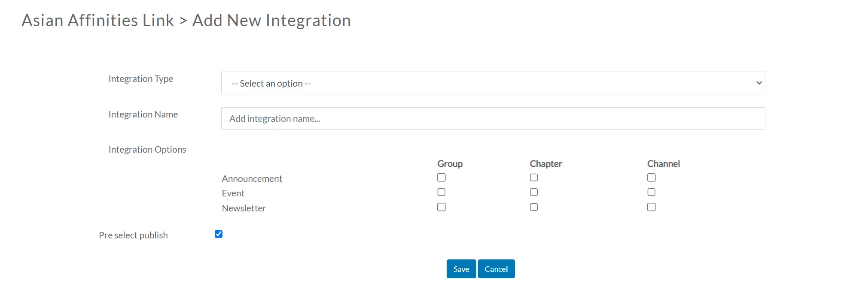Click the Announcement row label
868x292 pixels.
coord(252,178)
